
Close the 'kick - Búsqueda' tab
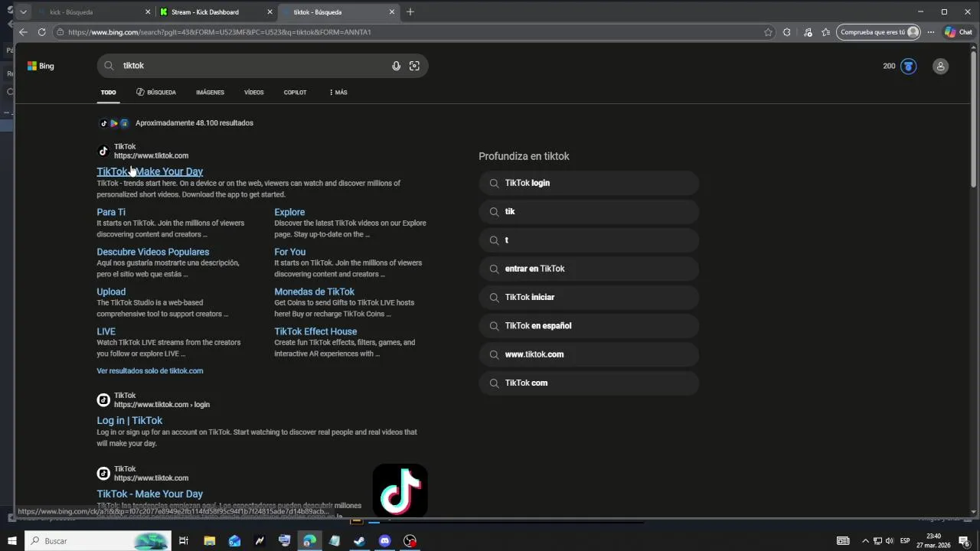(x=148, y=12)
